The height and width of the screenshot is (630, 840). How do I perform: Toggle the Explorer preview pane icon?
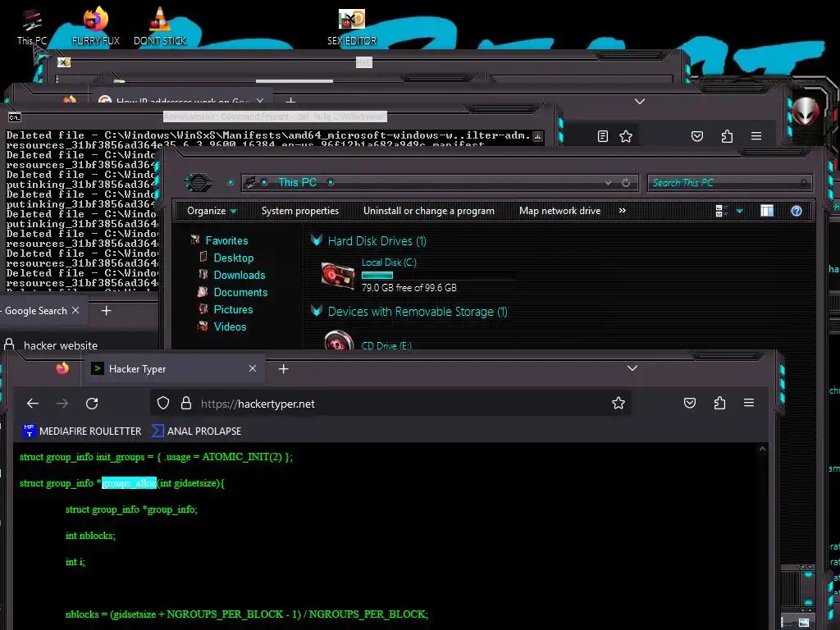pyautogui.click(x=767, y=211)
